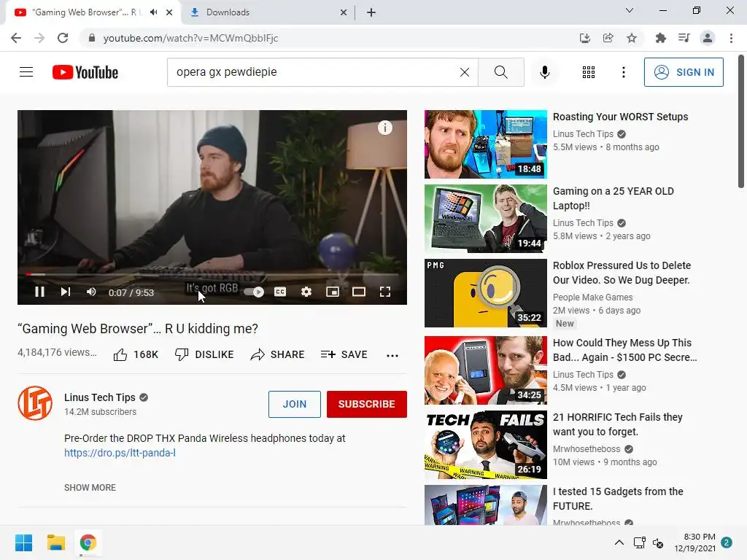
Task: SAVE the video to a playlist
Action: click(x=344, y=354)
